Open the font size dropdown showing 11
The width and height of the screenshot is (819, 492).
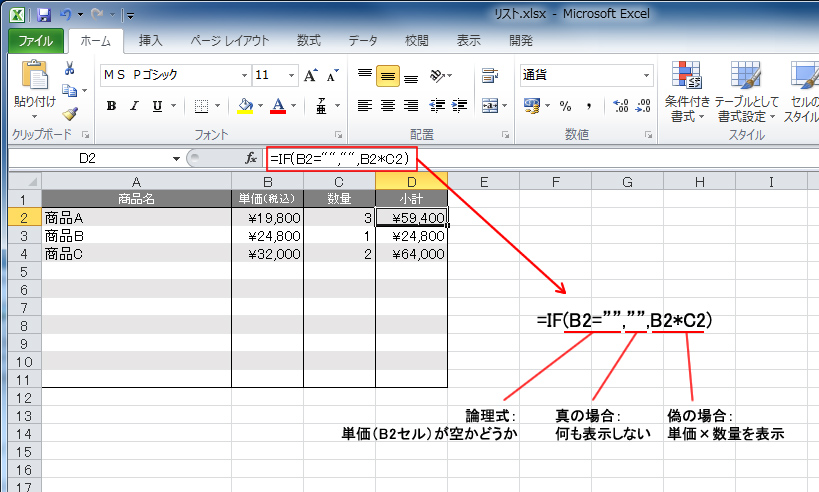[291, 76]
